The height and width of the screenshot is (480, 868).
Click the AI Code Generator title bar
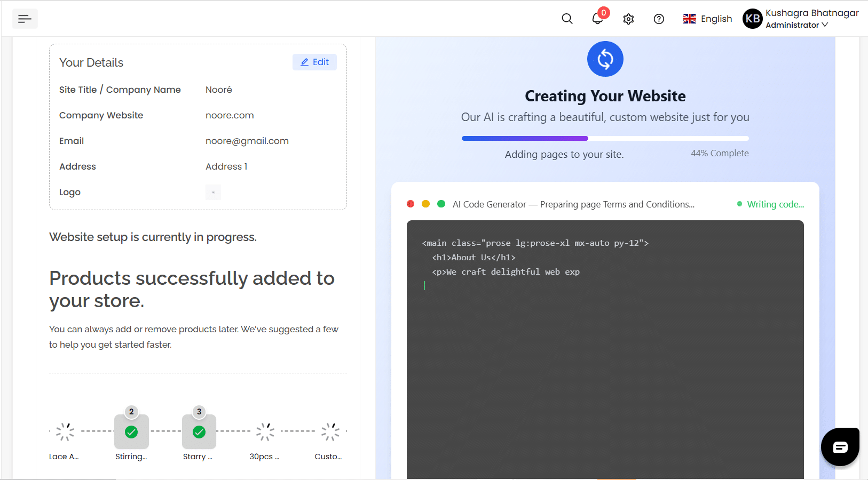coord(573,204)
